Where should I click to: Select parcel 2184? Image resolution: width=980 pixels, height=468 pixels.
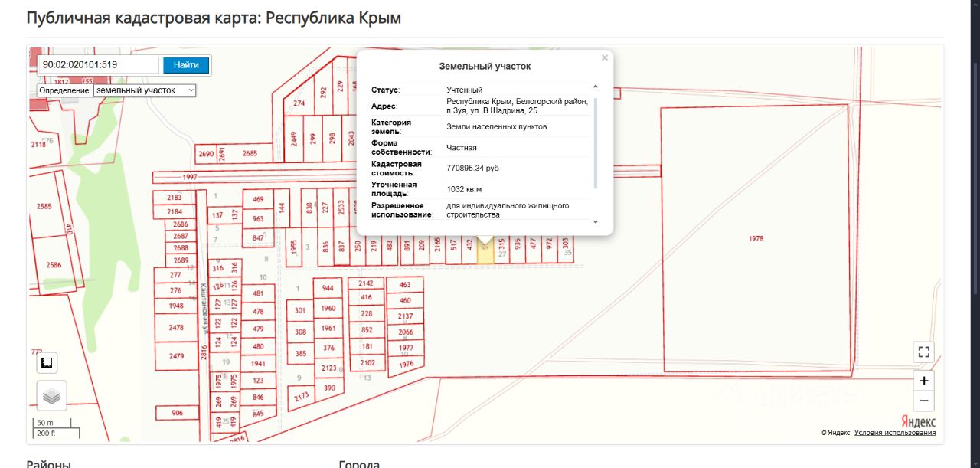(175, 211)
